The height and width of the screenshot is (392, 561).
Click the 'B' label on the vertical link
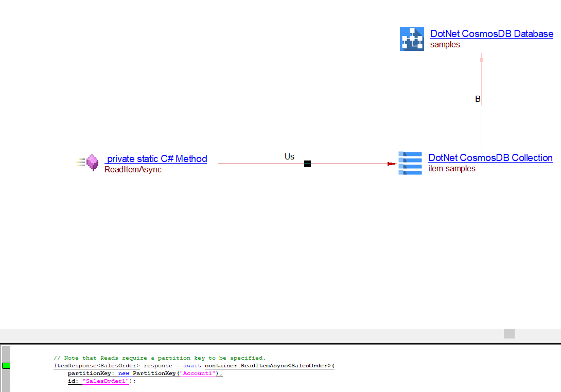(478, 99)
